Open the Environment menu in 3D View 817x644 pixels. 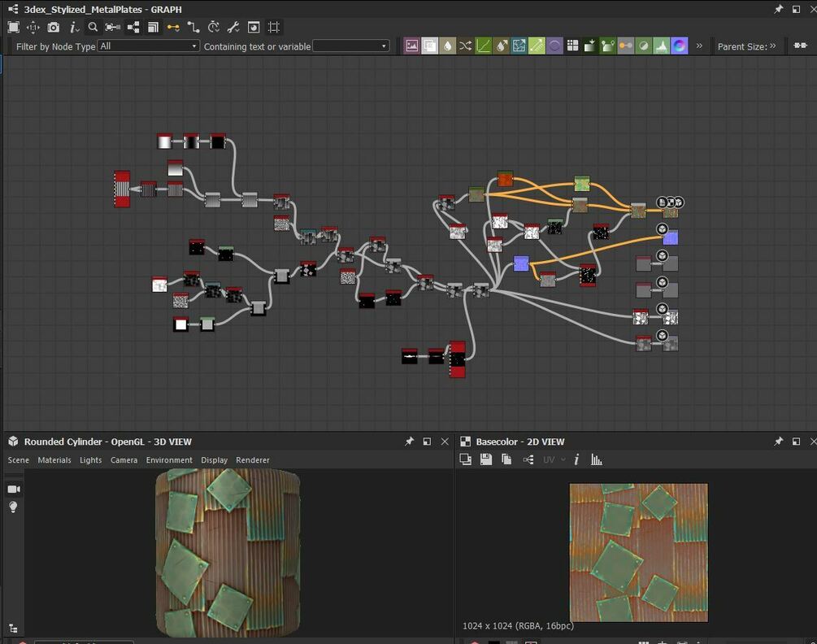169,460
